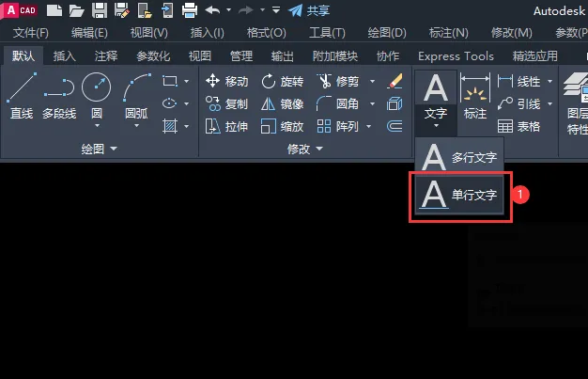588x379 pixels.
Task: Click the 表格 table tool
Action: 519,126
